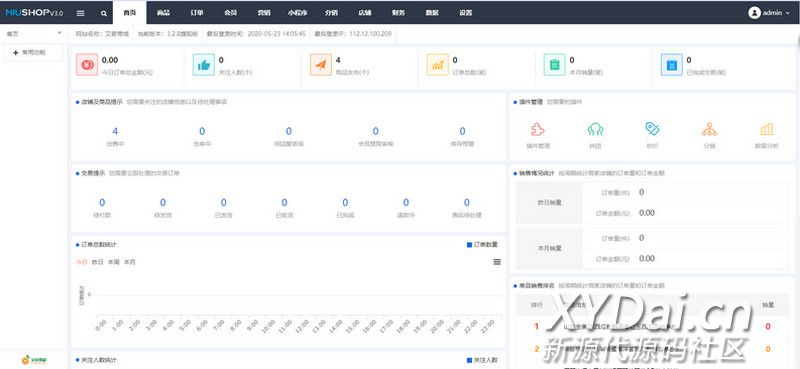Open the 财务 menu
800x369 pixels.
click(398, 13)
